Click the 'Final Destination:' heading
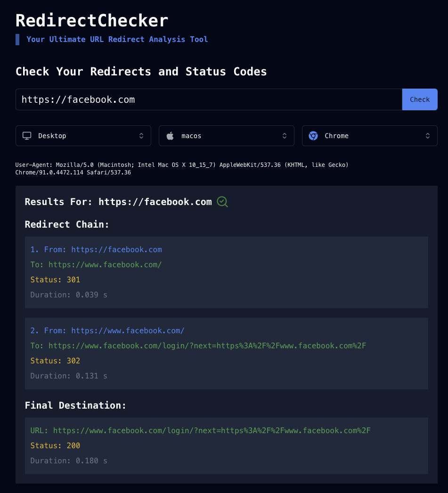The height and width of the screenshot is (493, 448). tap(75, 405)
